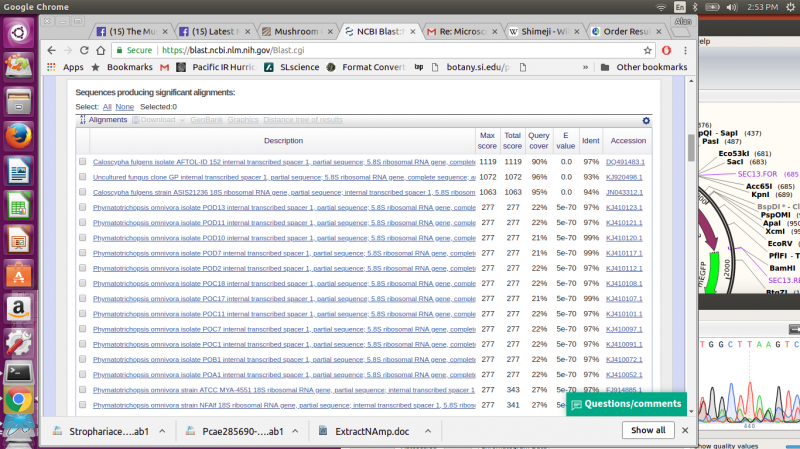
Task: Click the Select None link
Action: click(x=124, y=107)
